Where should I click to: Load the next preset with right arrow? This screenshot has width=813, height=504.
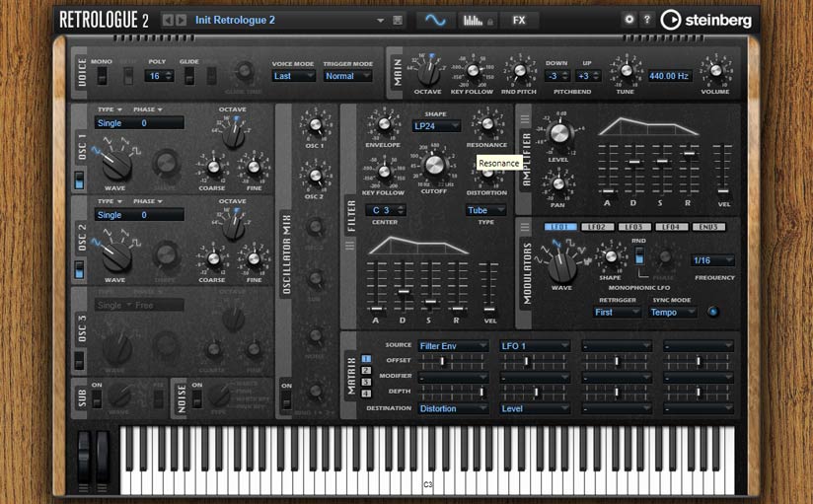click(x=181, y=21)
